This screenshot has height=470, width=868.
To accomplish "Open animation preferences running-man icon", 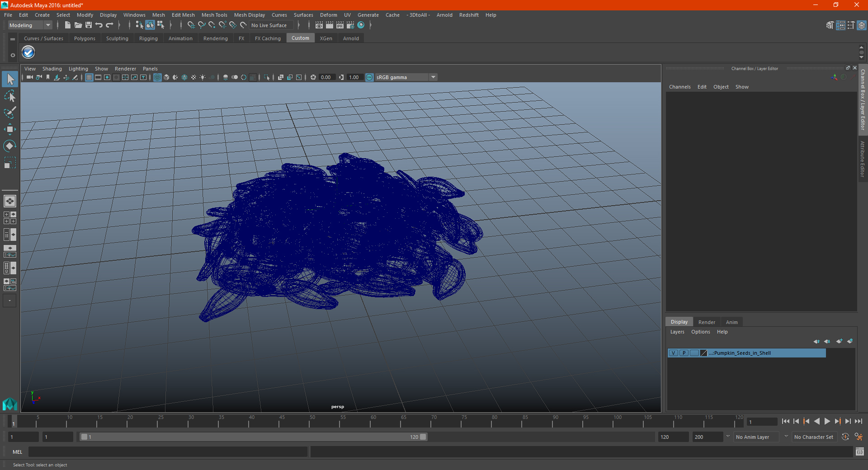I will (x=859, y=437).
